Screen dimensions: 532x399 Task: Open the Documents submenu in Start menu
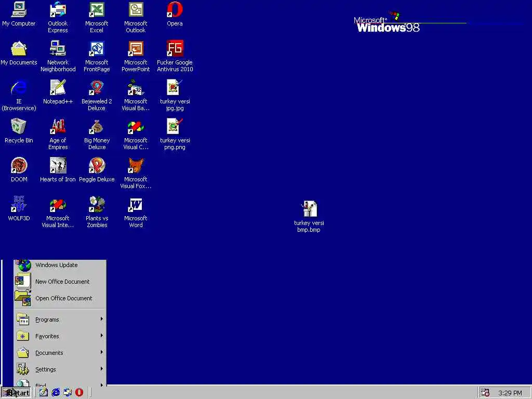click(x=60, y=353)
